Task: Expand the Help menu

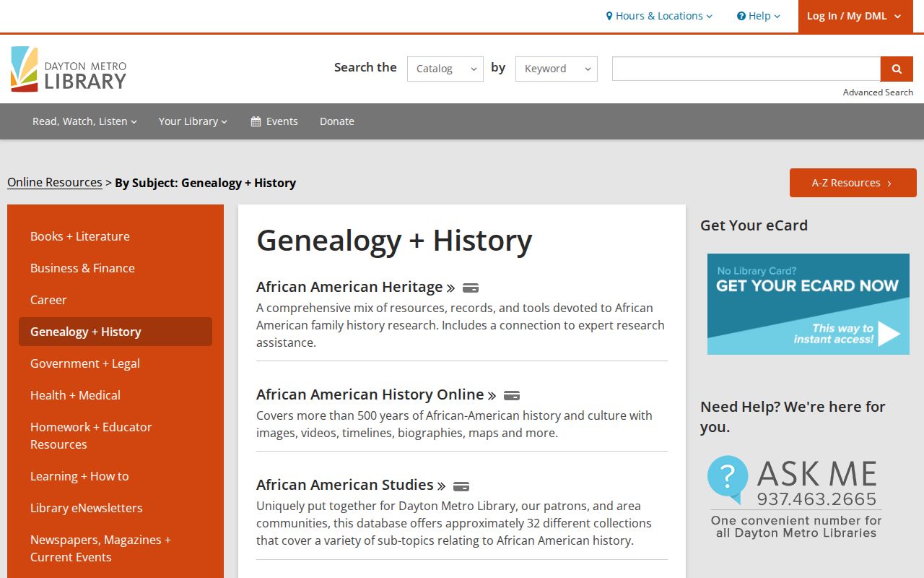Action: [x=759, y=16]
